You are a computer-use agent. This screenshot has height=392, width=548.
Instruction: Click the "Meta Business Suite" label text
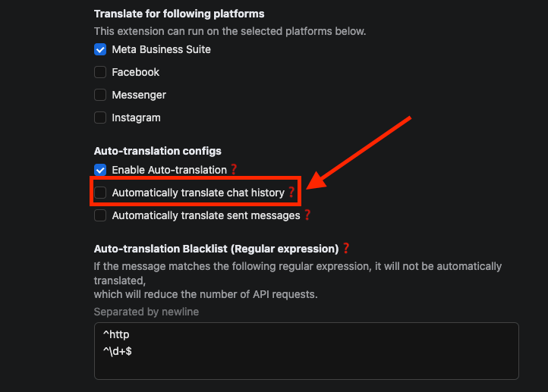click(161, 49)
